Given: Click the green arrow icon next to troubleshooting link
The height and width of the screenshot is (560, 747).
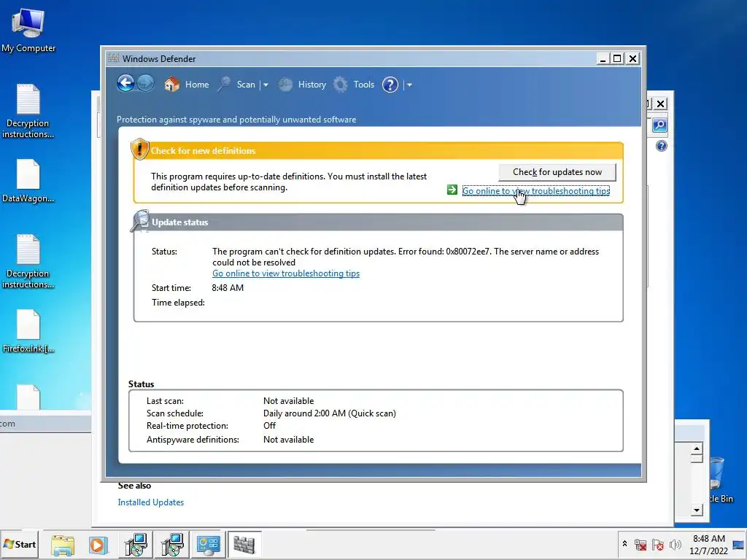Looking at the screenshot, I should 452,190.
